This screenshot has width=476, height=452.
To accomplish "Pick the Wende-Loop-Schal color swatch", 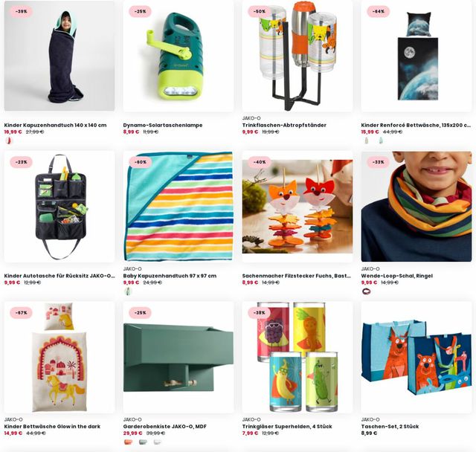I will pyautogui.click(x=366, y=291).
